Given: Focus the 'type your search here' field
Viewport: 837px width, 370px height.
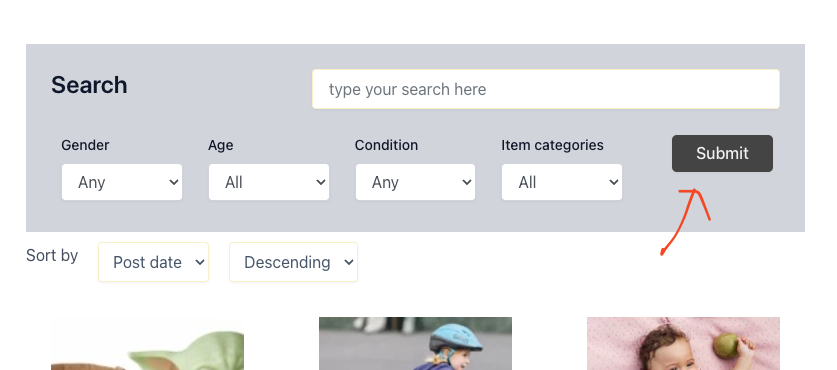Looking at the screenshot, I should pyautogui.click(x=546, y=89).
